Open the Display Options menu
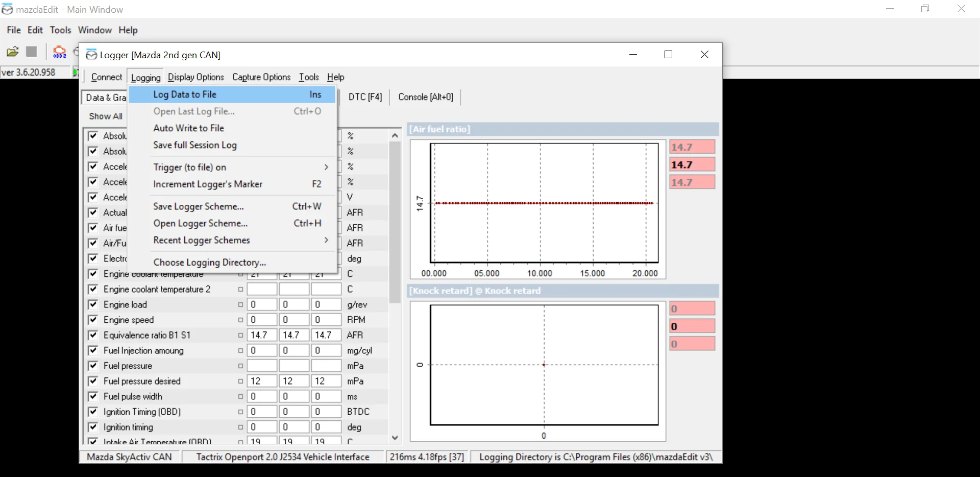Screen dimensions: 980x477 click(196, 77)
